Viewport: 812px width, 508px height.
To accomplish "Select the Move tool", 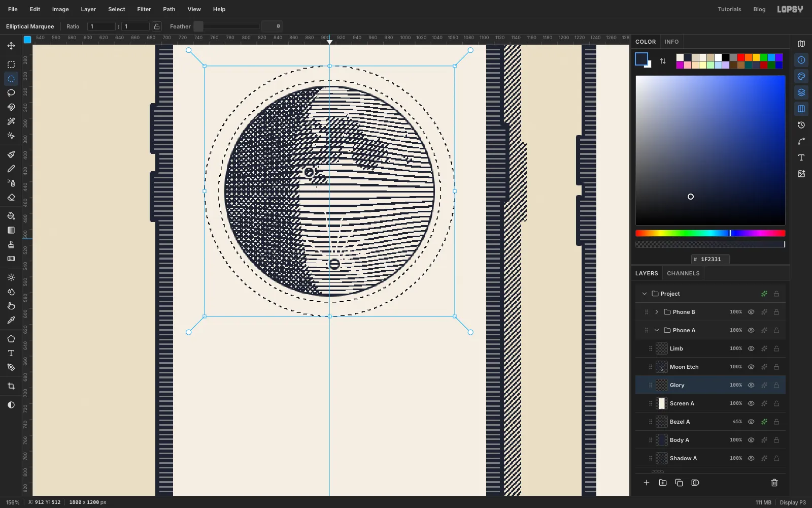I will (11, 46).
